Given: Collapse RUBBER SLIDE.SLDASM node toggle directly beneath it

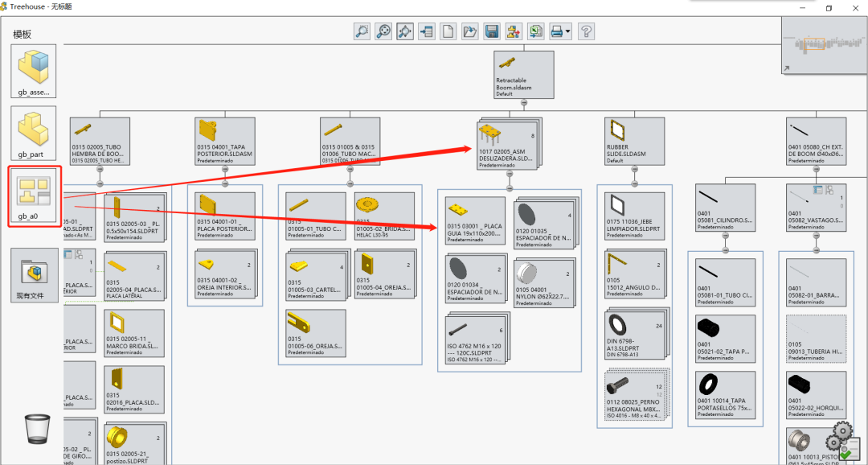Looking at the screenshot, I should [634, 169].
